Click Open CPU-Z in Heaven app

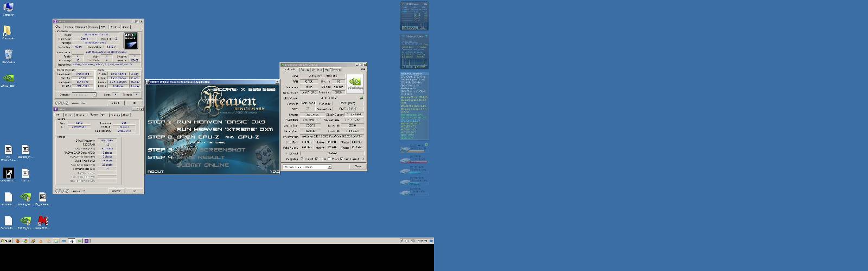point(199,137)
